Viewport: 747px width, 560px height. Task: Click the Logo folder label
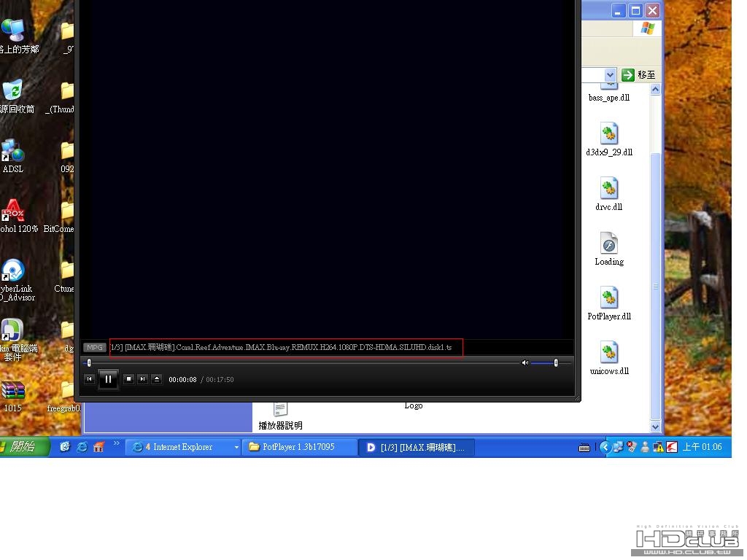(x=414, y=405)
